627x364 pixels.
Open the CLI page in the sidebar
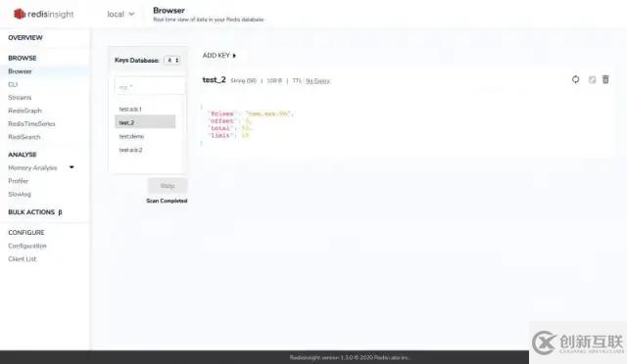(x=13, y=84)
